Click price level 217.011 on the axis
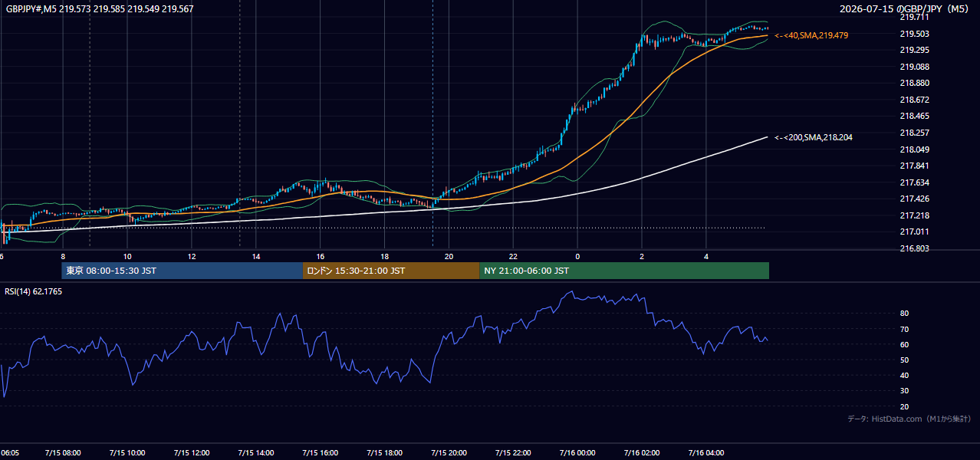Viewport: 980px width, 460px height. (914, 232)
